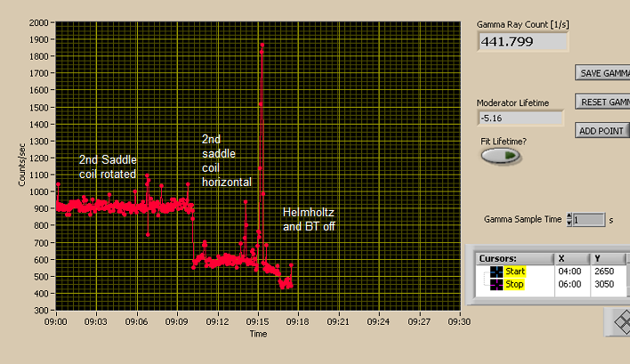Click the 1000 y-axis tick label
This screenshot has width=630, height=364.
[38, 191]
